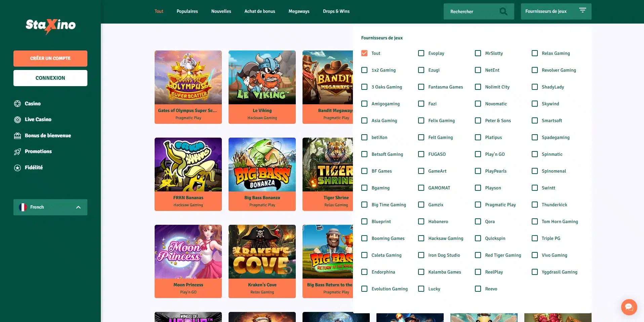
Task: Open Live Casino from the sidebar
Action: [x=17, y=119]
